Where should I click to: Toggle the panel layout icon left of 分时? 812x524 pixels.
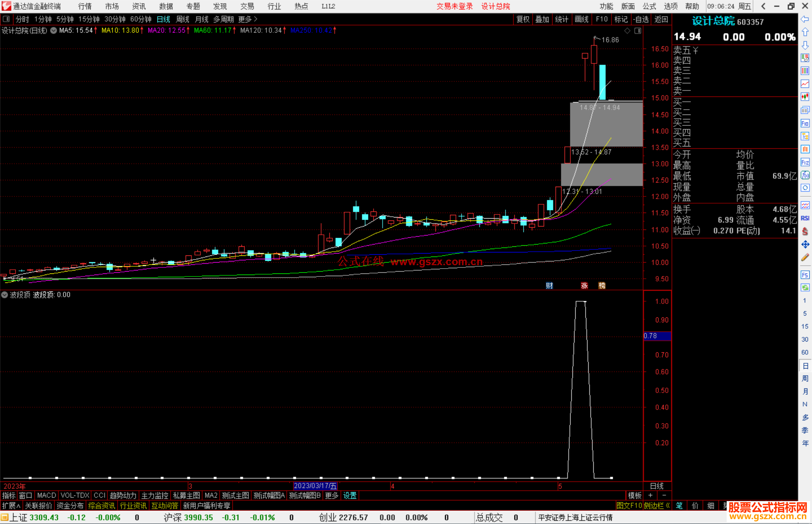[6, 19]
